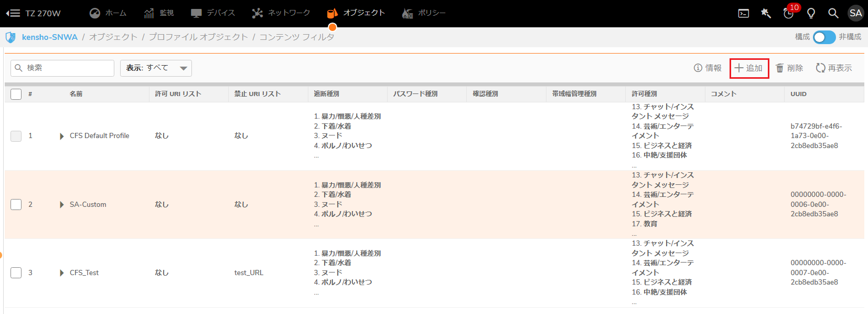This screenshot has width=868, height=314.
Task: Click the 情報 info icon
Action: pyautogui.click(x=698, y=68)
